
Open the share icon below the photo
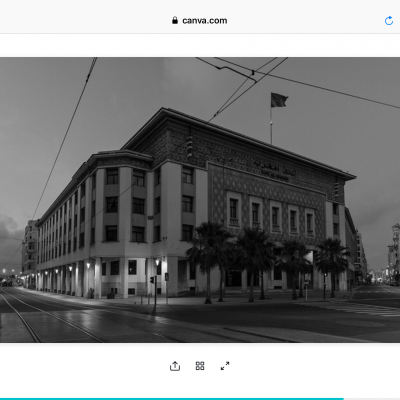click(175, 366)
